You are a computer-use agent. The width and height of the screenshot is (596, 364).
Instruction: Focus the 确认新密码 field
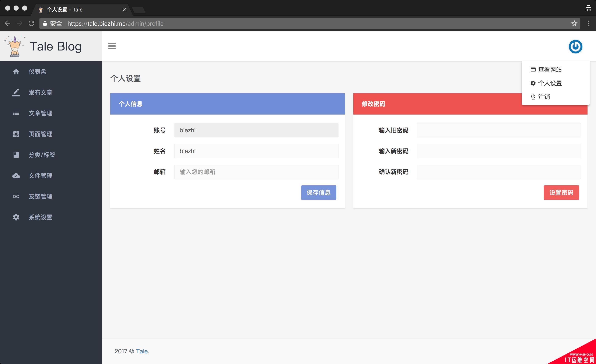(499, 172)
